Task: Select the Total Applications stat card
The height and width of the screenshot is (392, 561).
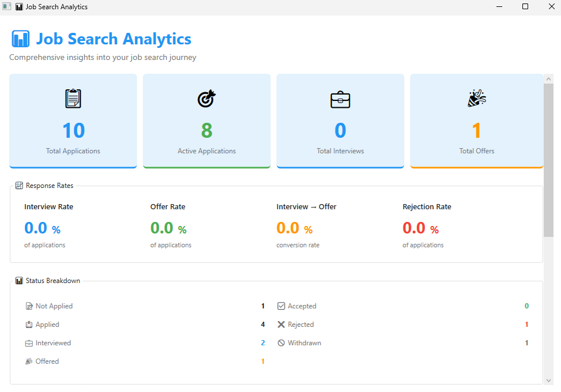Action: [73, 121]
